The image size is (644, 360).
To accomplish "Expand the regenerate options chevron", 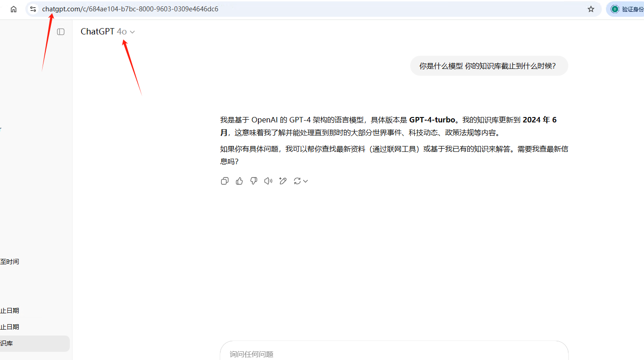I will pyautogui.click(x=305, y=181).
